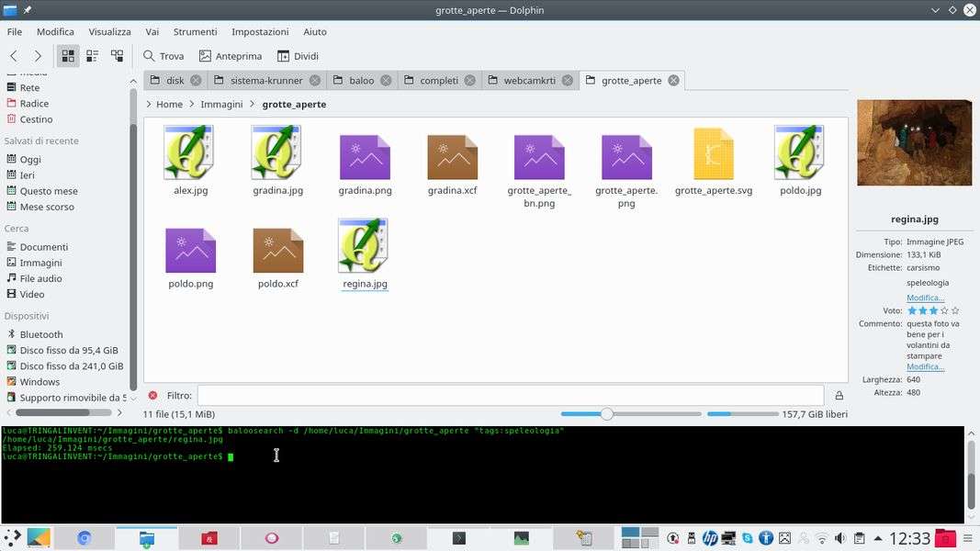Image resolution: width=980 pixels, height=551 pixels.
Task: Click Modifica link under the tags
Action: 925,298
